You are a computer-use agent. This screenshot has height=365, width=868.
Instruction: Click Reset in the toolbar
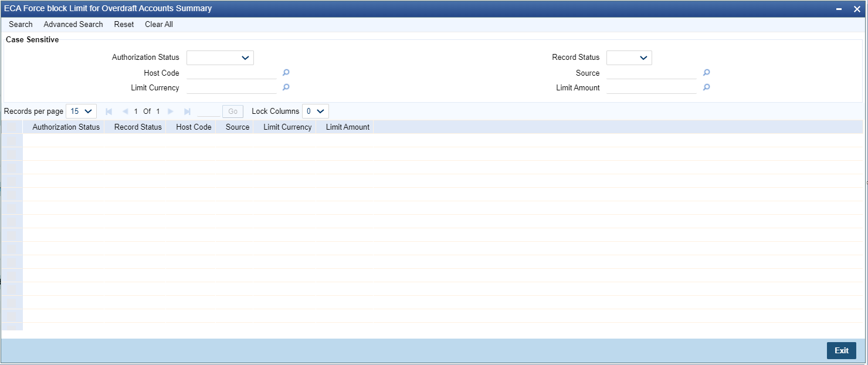point(124,24)
